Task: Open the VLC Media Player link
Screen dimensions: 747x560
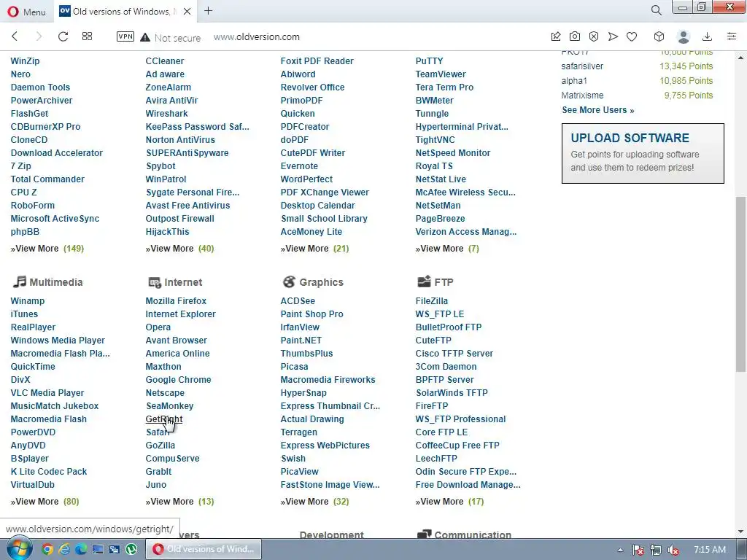Action: [47, 393]
